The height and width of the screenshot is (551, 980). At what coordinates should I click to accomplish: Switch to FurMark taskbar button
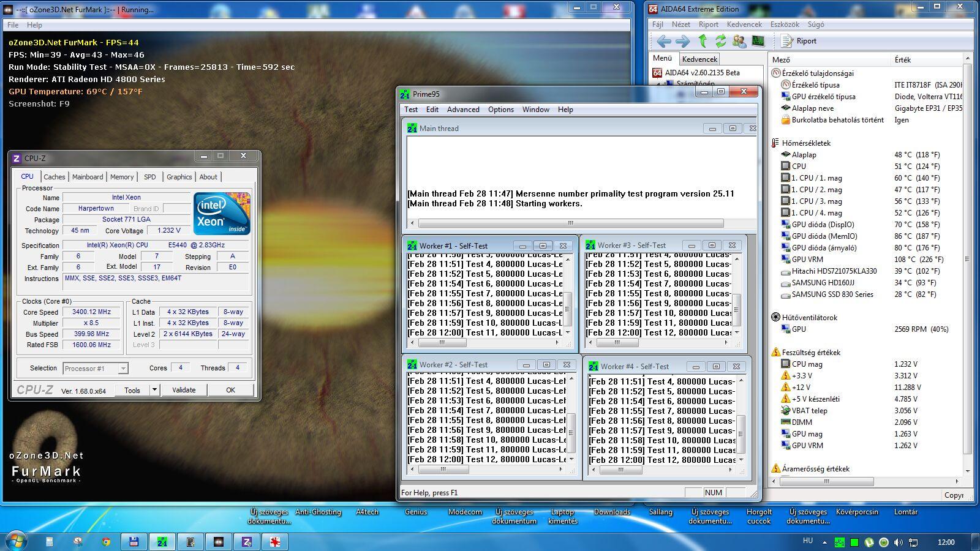[219, 542]
